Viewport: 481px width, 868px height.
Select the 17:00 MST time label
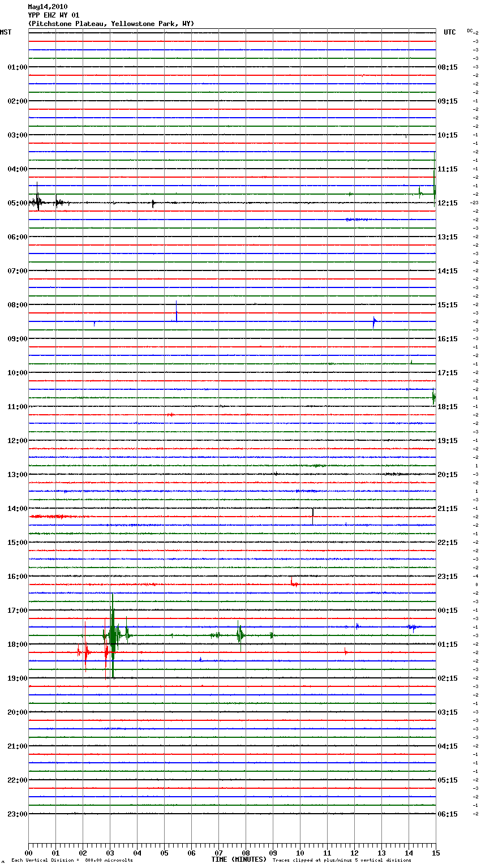coord(18,611)
